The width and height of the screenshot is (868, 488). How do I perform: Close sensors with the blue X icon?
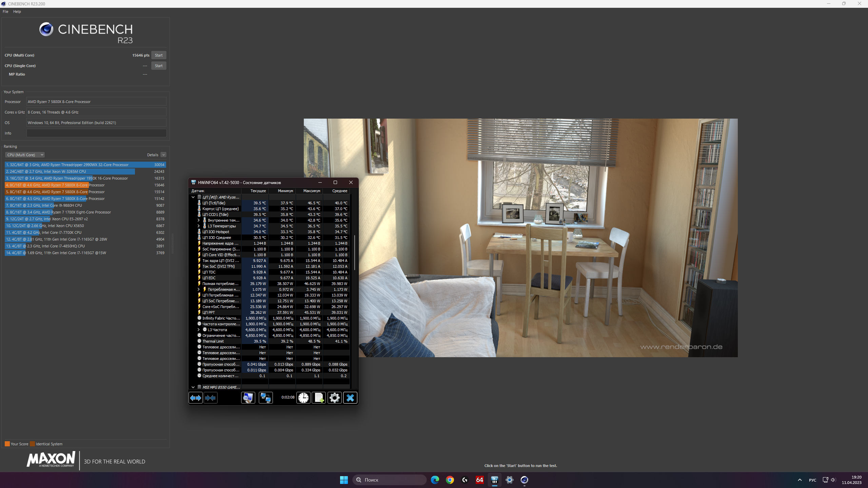(x=350, y=398)
